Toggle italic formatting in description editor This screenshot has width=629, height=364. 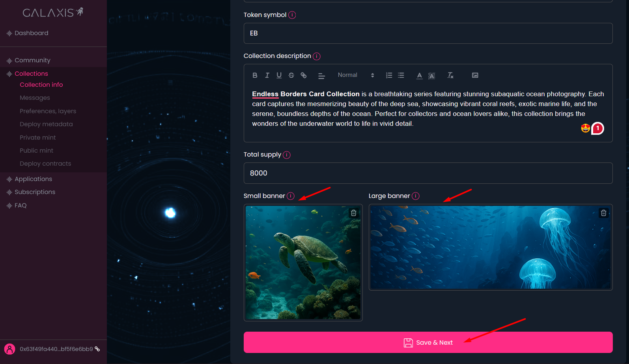[x=267, y=75]
